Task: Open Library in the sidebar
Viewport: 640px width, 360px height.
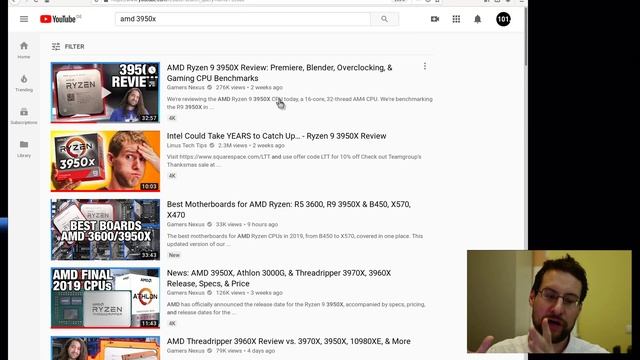Action: pyautogui.click(x=24, y=149)
